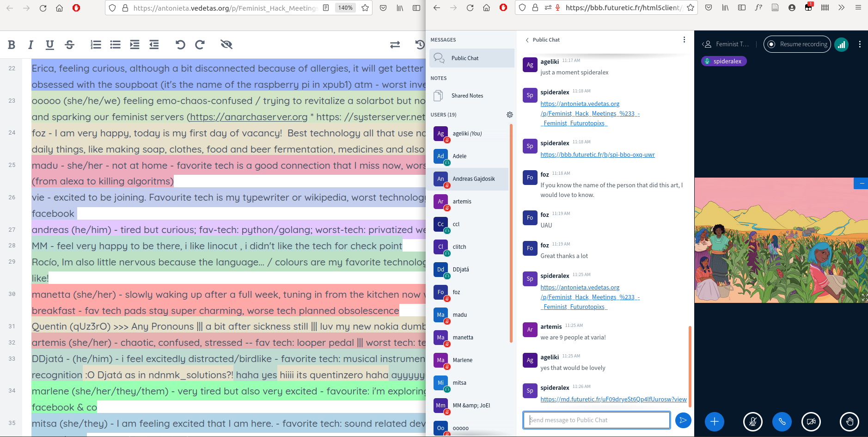Image resolution: width=868 pixels, height=437 pixels.
Task: Hide the Public Chat panel using back chevron
Action: pyautogui.click(x=527, y=40)
